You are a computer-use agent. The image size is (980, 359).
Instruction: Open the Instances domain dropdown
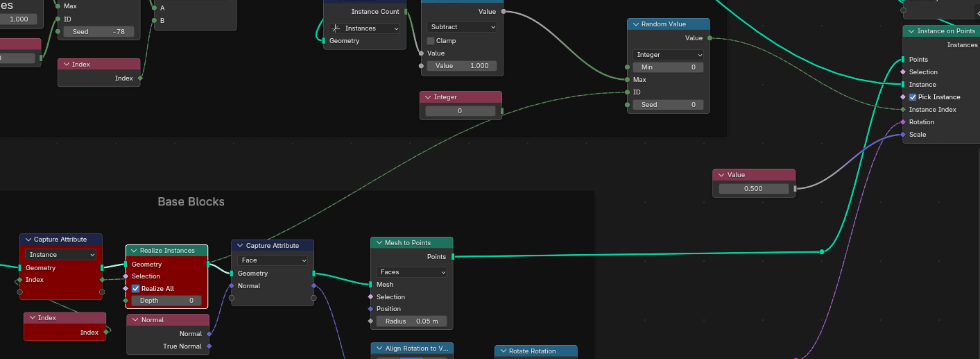[365, 28]
